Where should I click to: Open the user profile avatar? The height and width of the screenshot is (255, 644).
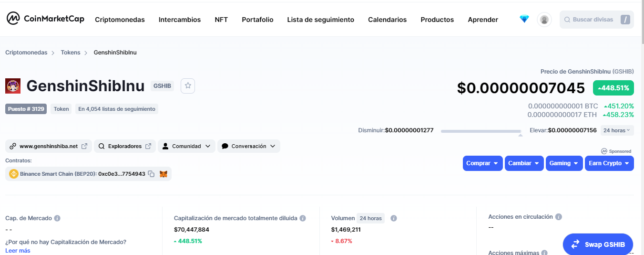pos(544,20)
